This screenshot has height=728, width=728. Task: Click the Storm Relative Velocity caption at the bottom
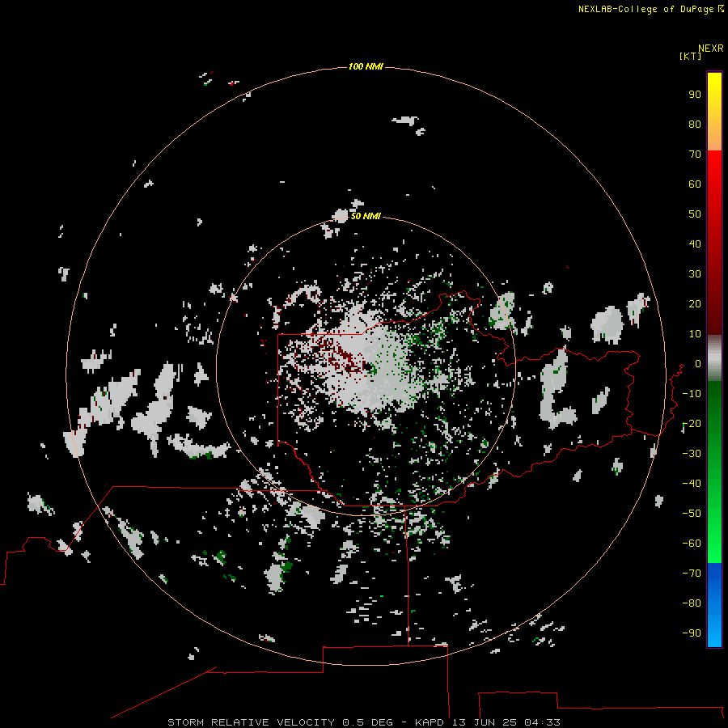tap(363, 722)
